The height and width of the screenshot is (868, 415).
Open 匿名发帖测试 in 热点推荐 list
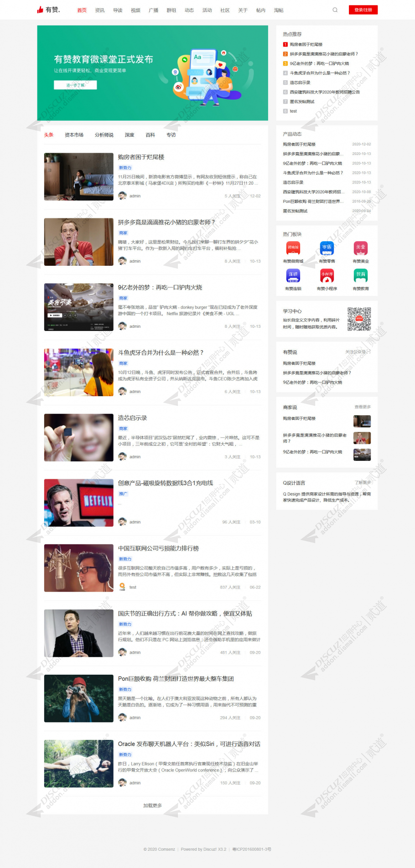coord(302,102)
